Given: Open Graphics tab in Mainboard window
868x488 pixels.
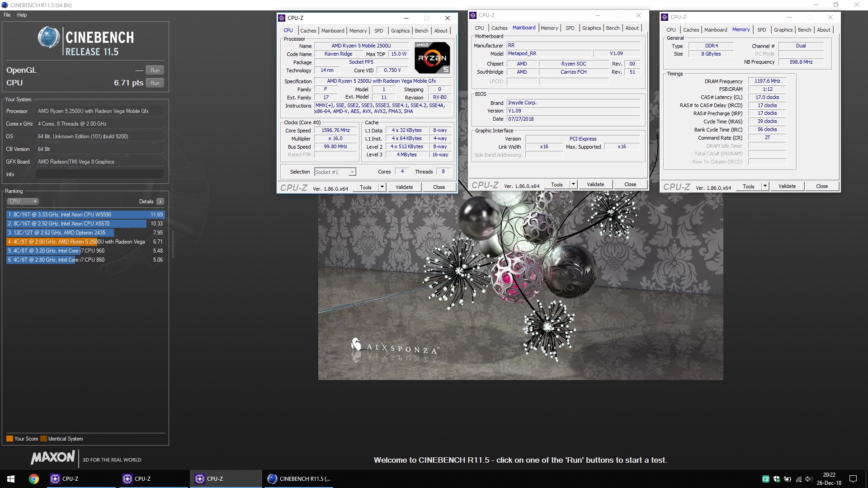Looking at the screenshot, I should coord(591,28).
